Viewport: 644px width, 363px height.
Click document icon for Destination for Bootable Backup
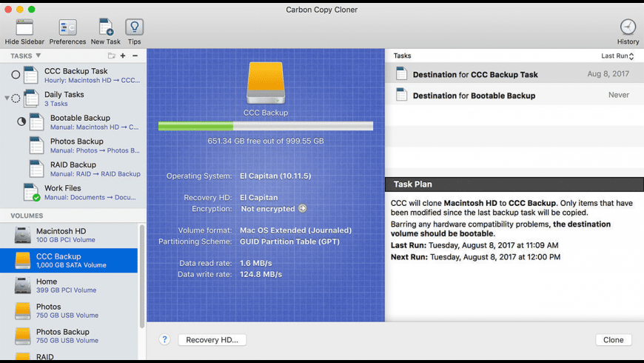pos(401,95)
